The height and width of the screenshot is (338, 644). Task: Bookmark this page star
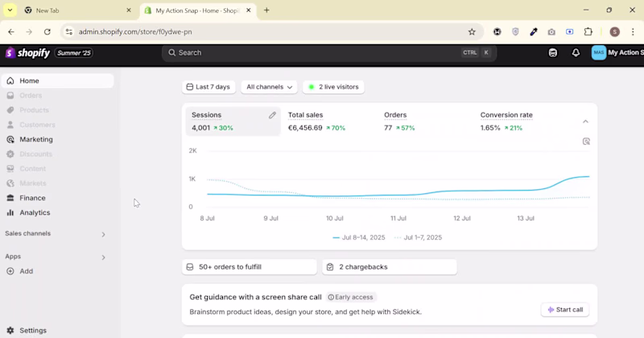tap(472, 31)
